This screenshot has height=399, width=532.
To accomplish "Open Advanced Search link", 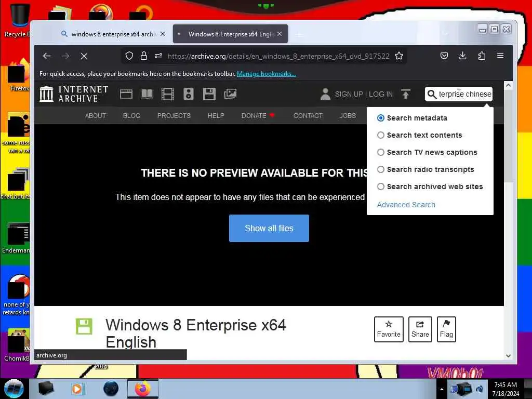I will [x=406, y=205].
